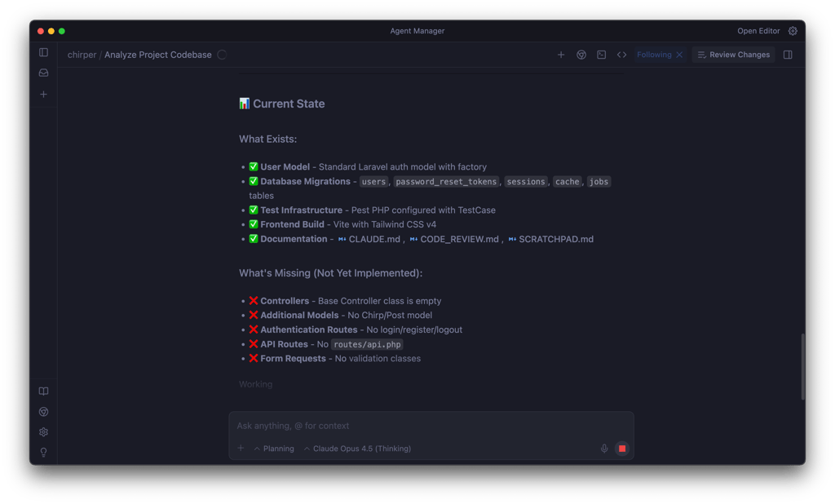This screenshot has width=835, height=504.
Task: Stop the agent with red stop button
Action: [x=621, y=449]
